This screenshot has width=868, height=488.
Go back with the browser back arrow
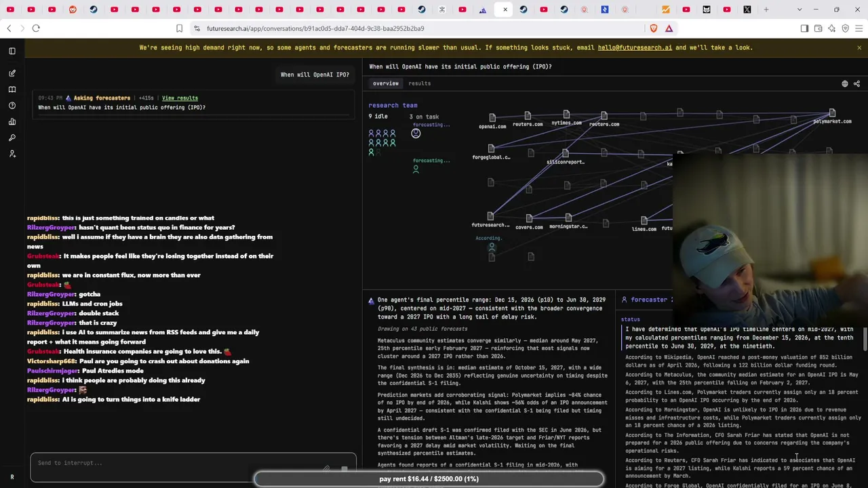tap(9, 28)
